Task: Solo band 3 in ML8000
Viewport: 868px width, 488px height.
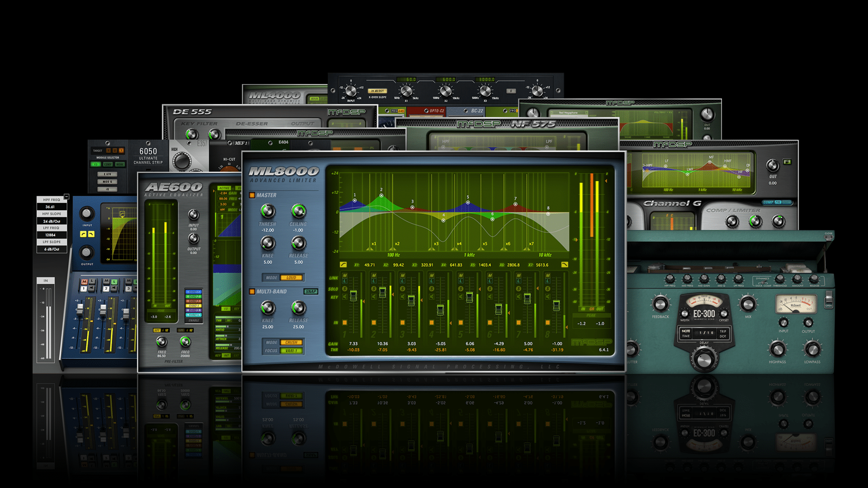Action: tap(403, 289)
